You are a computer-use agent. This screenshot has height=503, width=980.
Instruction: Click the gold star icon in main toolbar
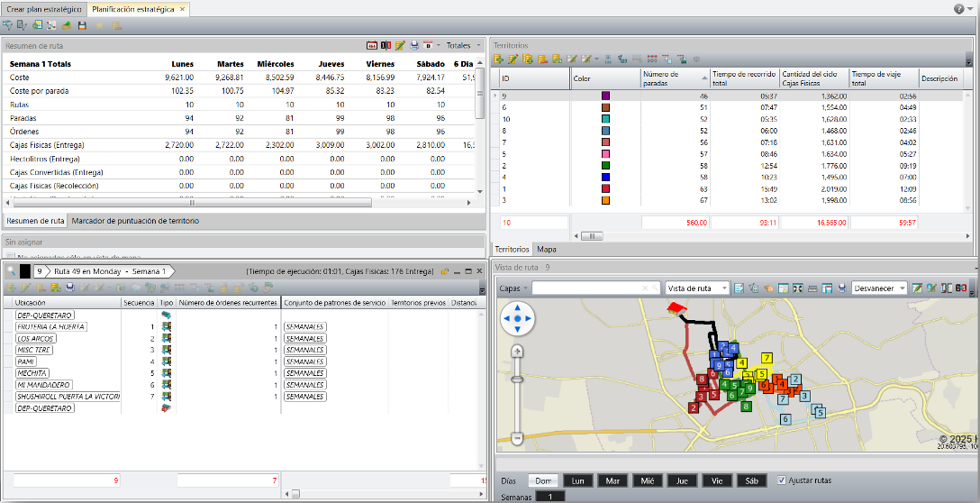pos(99,25)
